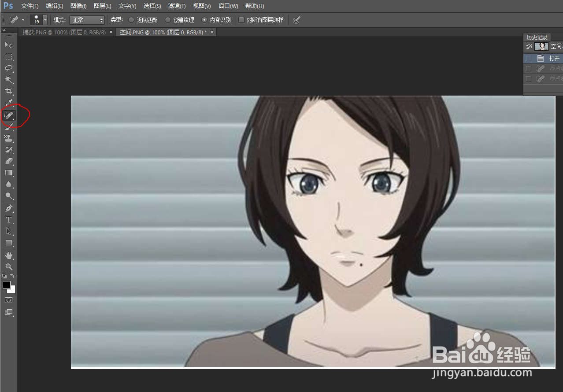Open the 帮助(H) menu

coord(255,6)
